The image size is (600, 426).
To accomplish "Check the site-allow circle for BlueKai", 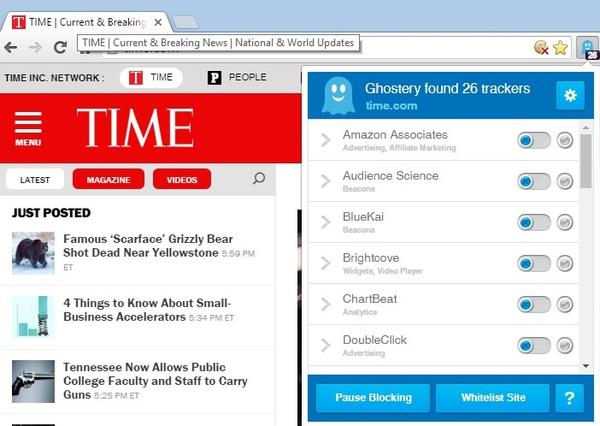I will tap(565, 222).
